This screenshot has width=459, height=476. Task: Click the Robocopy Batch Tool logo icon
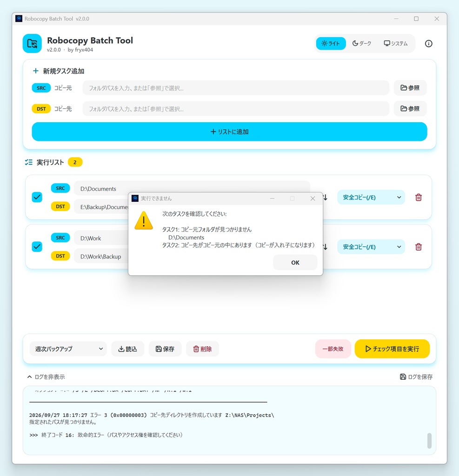click(x=32, y=43)
